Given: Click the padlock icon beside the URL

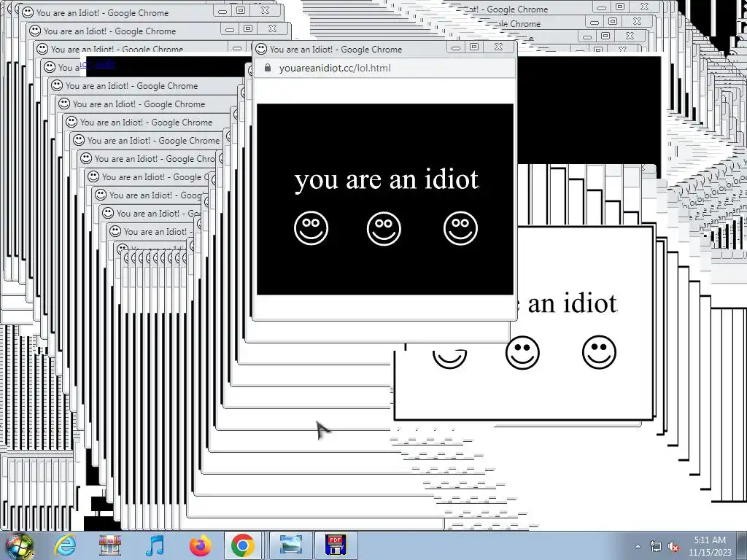Looking at the screenshot, I should [267, 68].
